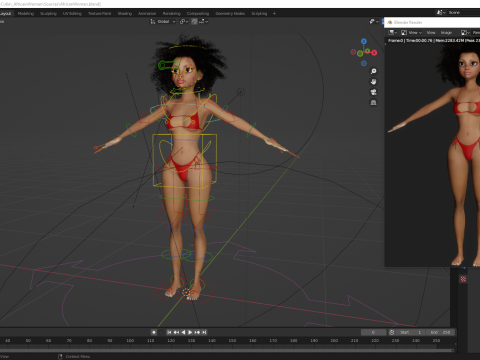Screen dimensions: 480x360
Task: Switch to the Modeling workspace tab
Action: coord(26,14)
